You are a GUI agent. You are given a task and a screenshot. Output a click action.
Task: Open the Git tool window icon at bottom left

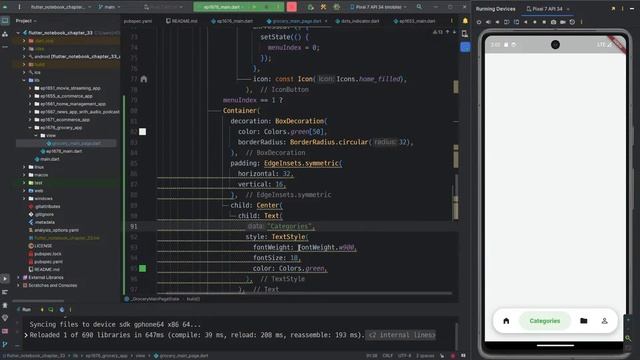pos(5,345)
